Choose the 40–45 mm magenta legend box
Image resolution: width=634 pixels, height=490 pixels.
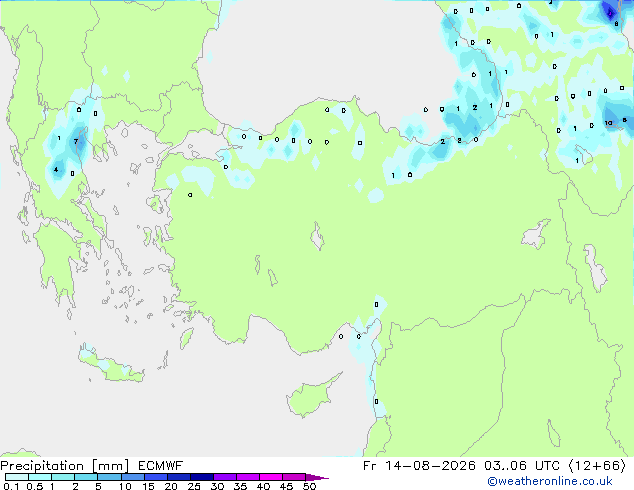click(x=271, y=477)
